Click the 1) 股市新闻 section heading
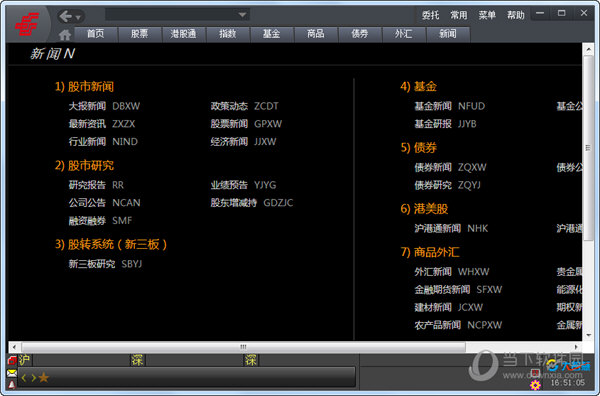The height and width of the screenshot is (396, 600). (x=84, y=86)
